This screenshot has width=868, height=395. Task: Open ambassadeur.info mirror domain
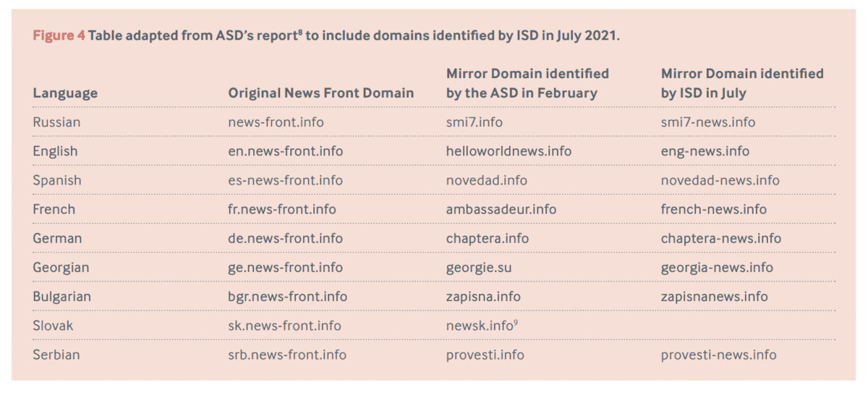click(501, 209)
